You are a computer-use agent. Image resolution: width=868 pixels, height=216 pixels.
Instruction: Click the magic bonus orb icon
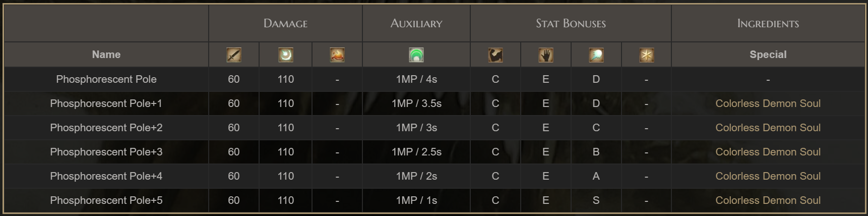pyautogui.click(x=596, y=55)
